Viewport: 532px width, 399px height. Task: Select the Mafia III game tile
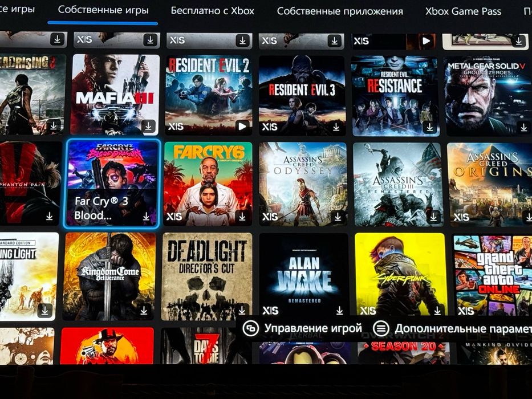pyautogui.click(x=115, y=95)
